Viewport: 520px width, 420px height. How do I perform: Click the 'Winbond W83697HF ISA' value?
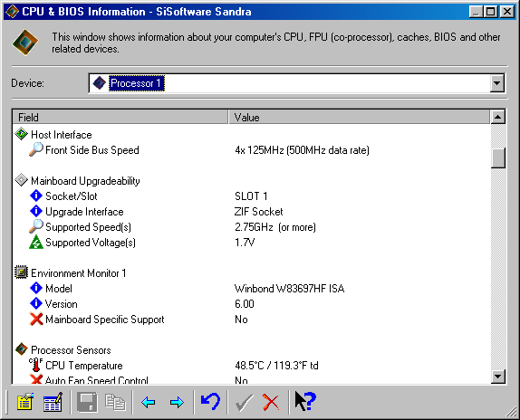[289, 288]
